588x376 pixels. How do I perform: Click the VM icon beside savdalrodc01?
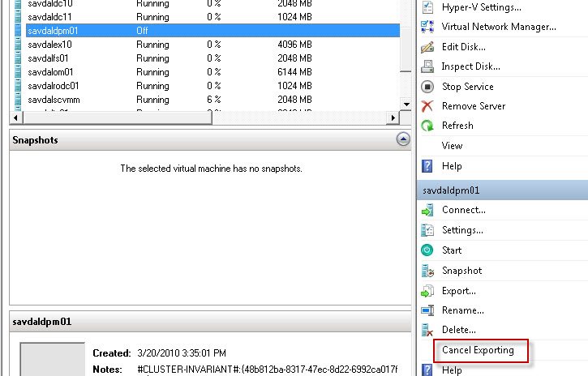pos(18,86)
